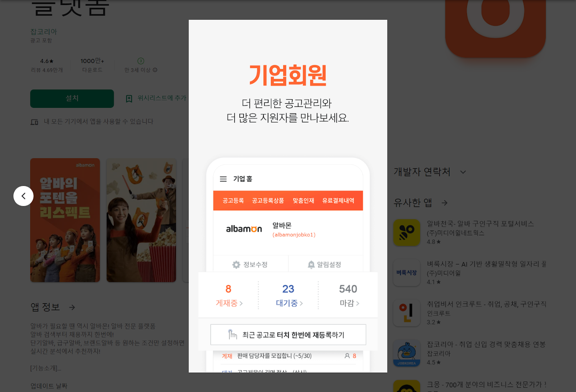
Task: Select the 맞춤인재 tab in screenshot
Action: 303,201
